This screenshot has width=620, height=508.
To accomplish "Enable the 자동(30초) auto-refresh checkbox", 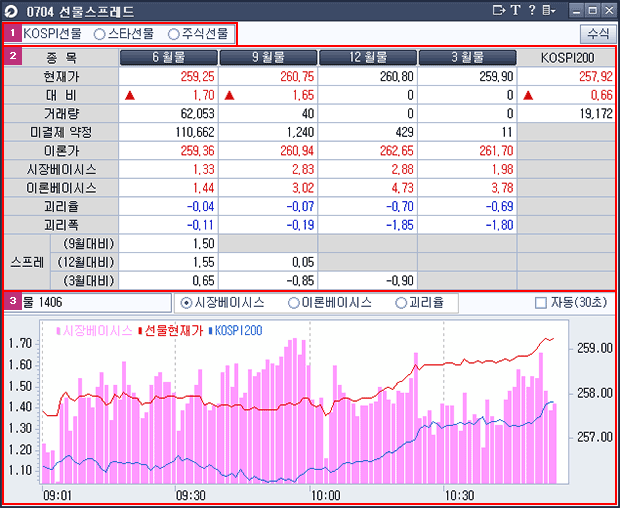I will tap(541, 301).
